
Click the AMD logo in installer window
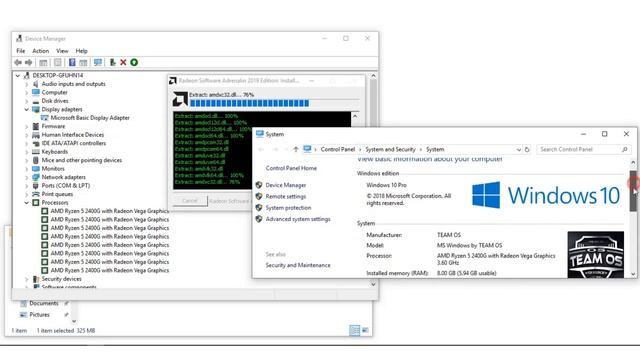coord(180,99)
